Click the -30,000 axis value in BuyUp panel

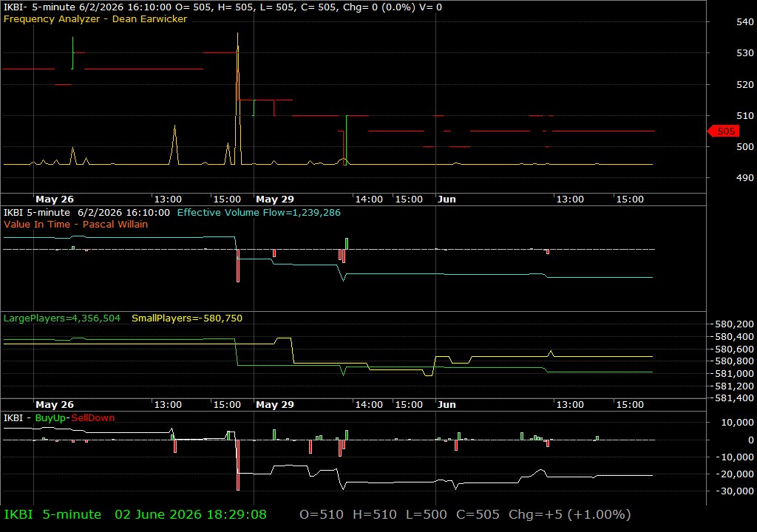736,491
